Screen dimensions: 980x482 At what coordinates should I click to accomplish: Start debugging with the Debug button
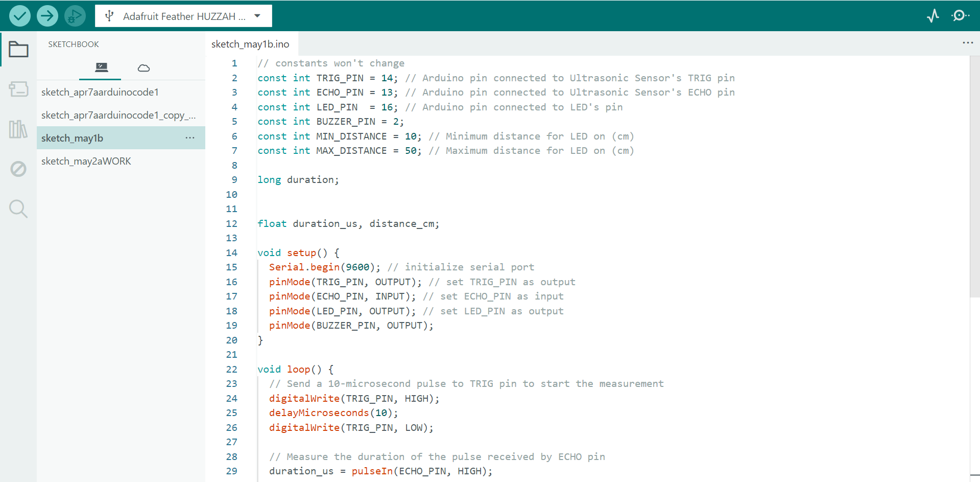[x=75, y=16]
